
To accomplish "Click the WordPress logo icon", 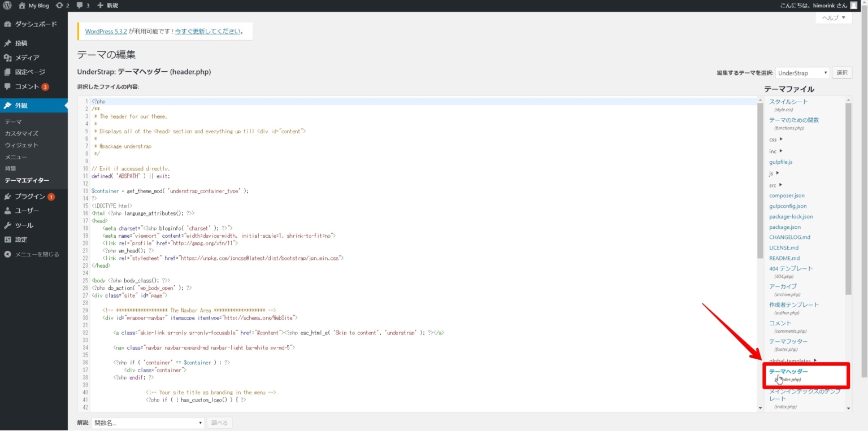I will [x=7, y=6].
